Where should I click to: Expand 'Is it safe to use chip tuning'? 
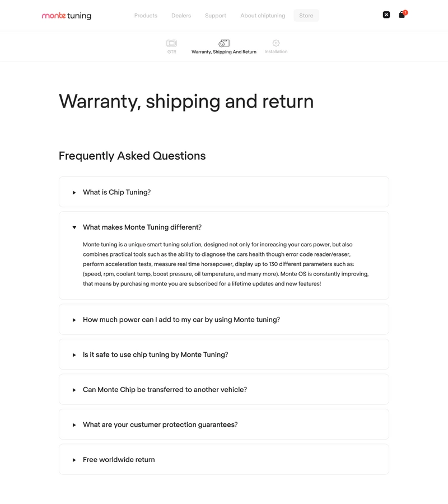[155, 354]
